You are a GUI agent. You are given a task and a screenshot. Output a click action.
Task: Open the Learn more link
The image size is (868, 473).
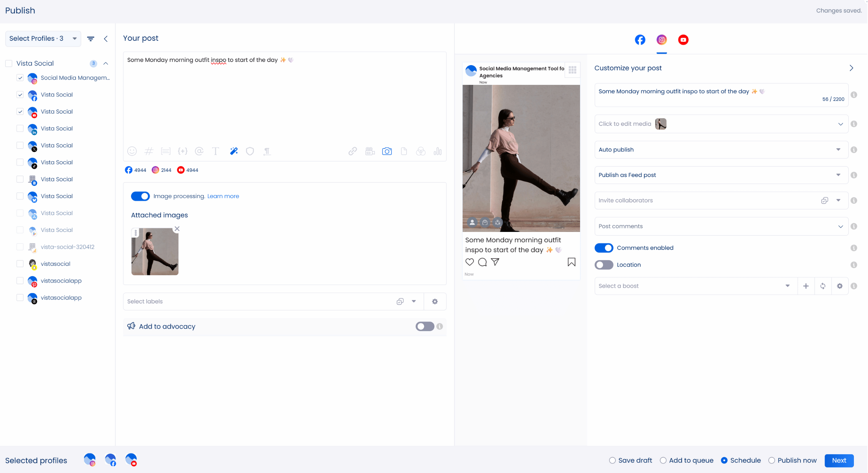223,196
